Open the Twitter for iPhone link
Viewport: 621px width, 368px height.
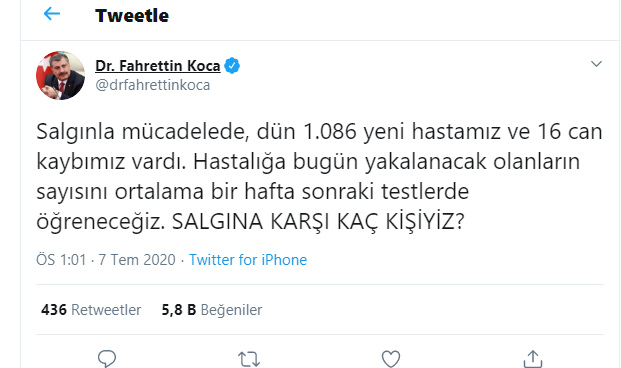pos(248,260)
